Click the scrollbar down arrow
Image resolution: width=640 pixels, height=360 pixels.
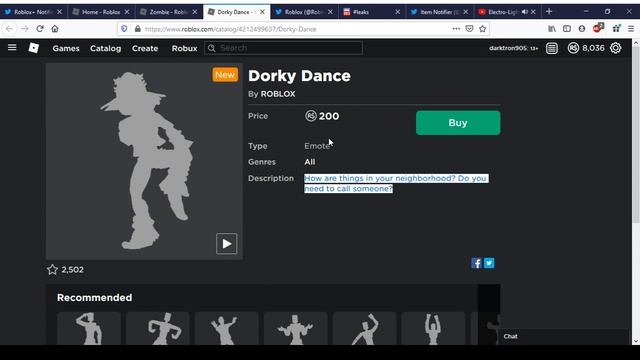pos(636,341)
